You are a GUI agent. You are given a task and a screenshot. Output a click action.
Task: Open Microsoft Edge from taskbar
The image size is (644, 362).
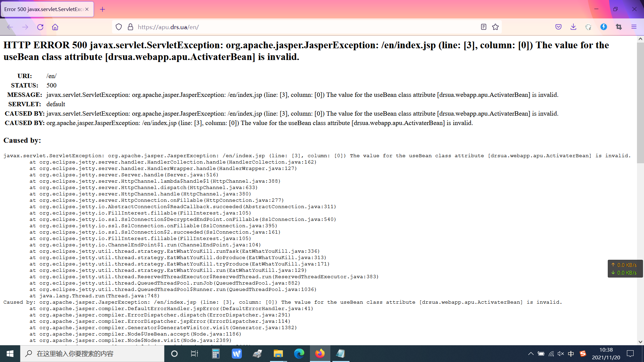point(299,354)
